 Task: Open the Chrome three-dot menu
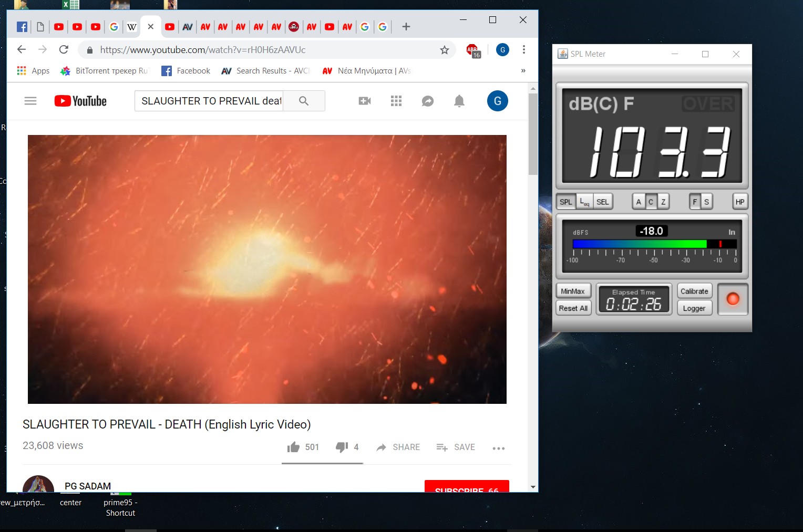pyautogui.click(x=524, y=49)
